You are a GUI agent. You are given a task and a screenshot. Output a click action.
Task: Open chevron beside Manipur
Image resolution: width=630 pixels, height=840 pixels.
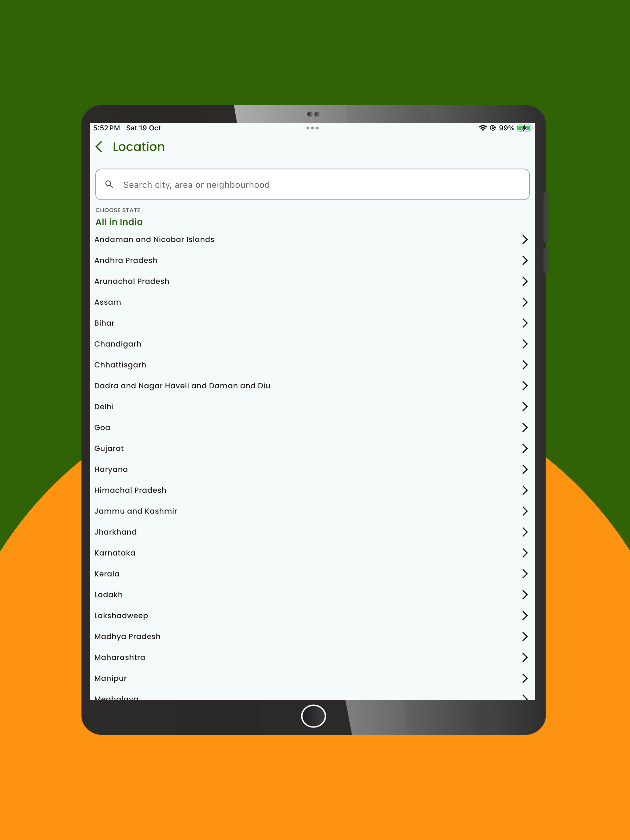(525, 678)
